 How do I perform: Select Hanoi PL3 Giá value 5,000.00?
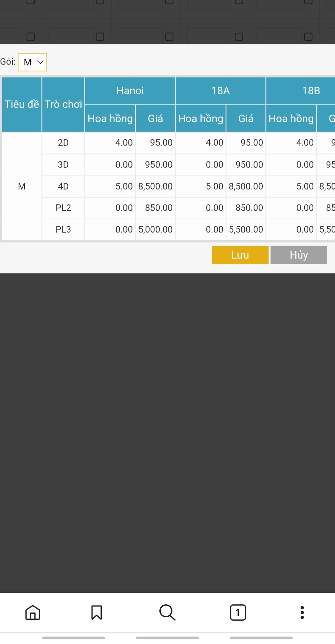[155, 230]
